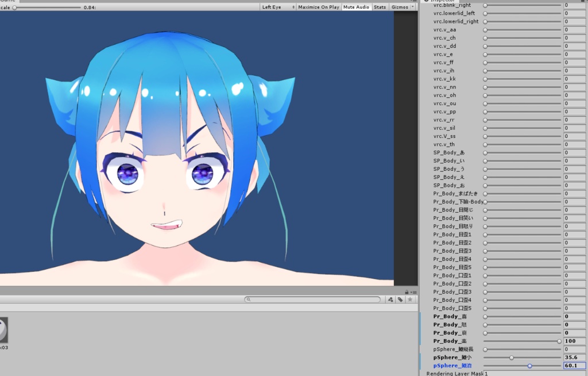The image size is (588, 376).
Task: Adjust the Pr_Body_楽 slider handle at 100
Action: [x=559, y=342]
